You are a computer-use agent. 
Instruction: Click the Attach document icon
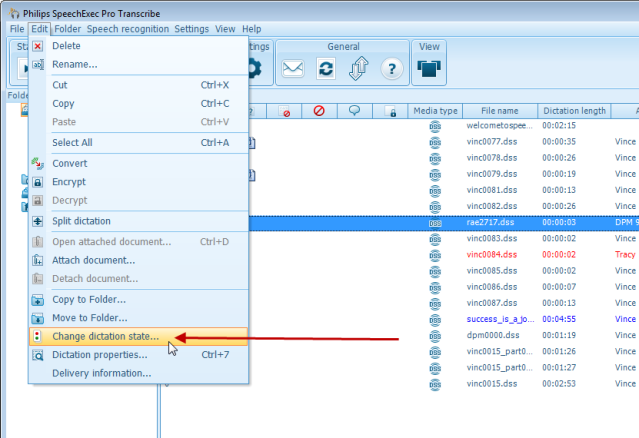click(37, 260)
